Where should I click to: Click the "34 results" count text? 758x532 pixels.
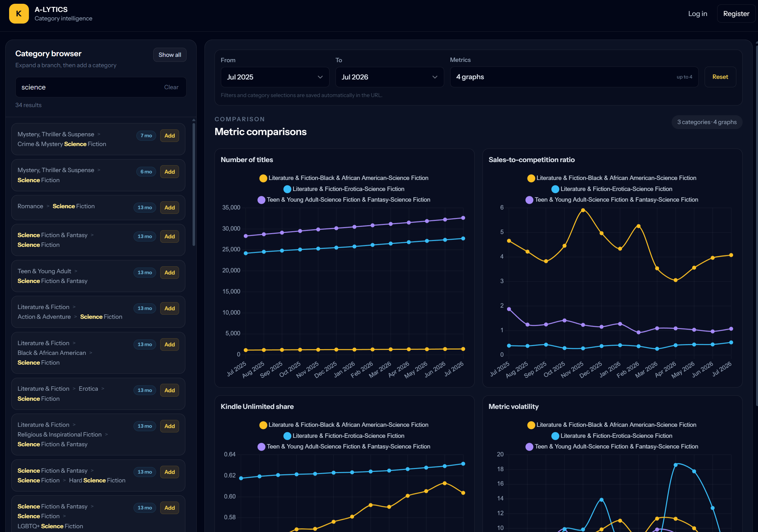point(28,105)
